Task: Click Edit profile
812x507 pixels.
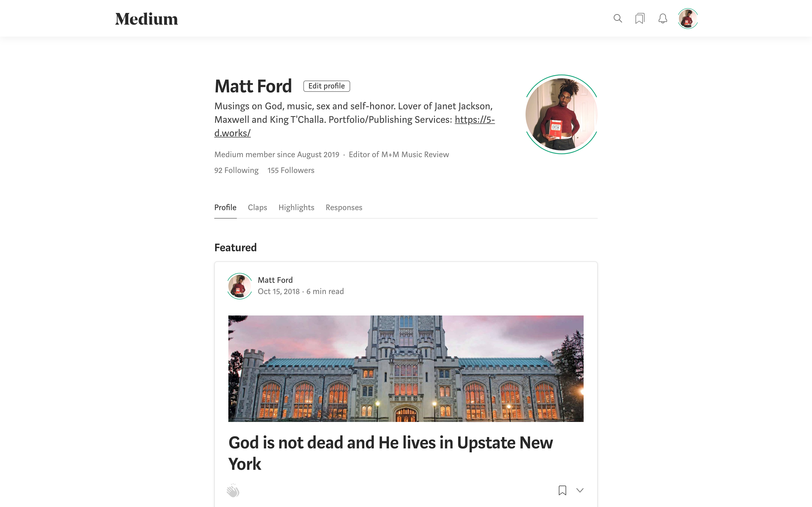Action: [326, 86]
